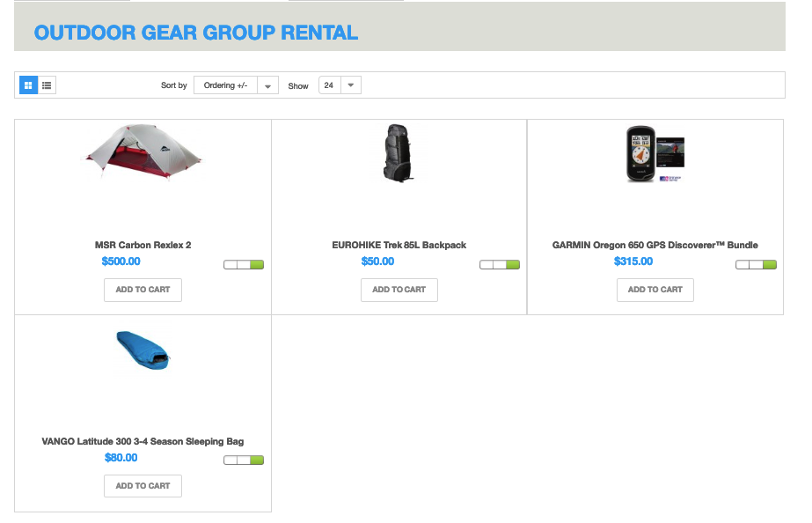Click stock indicator for VANGO sleeping bag
This screenshot has width=812, height=523.
244,460
